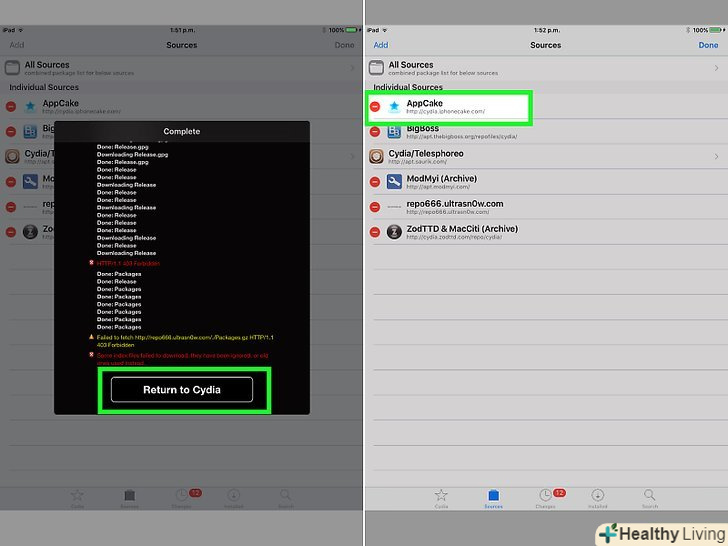Tap red delete icon beside BigBoss on right
Screen dimensions: 728x546
[375, 132]
